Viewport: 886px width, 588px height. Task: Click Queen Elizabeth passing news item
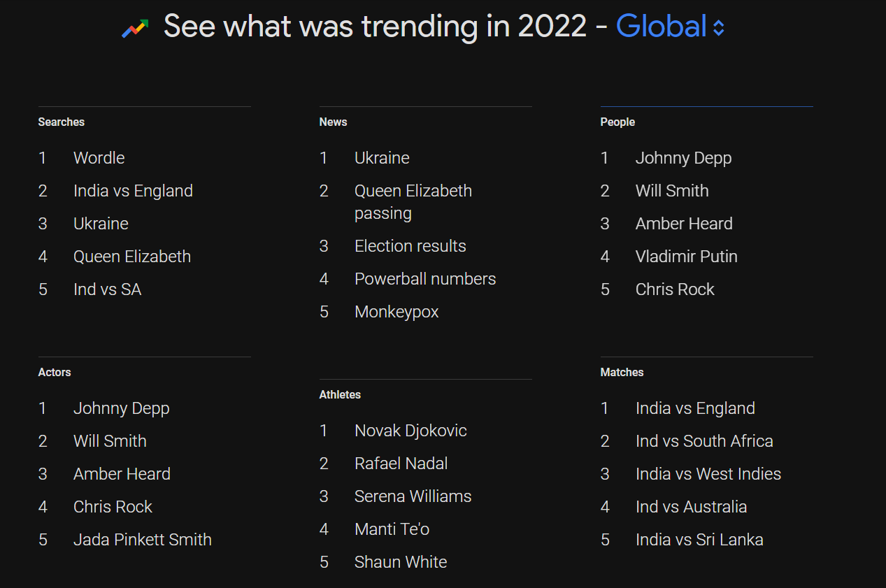point(413,201)
